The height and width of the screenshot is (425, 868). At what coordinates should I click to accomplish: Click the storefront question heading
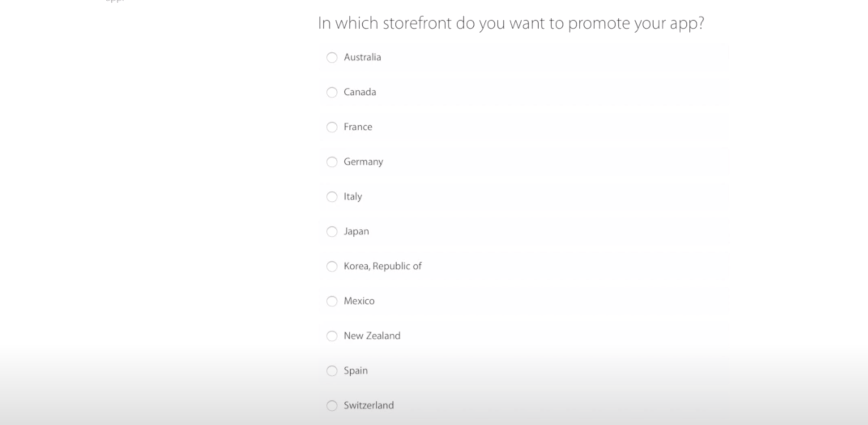point(511,23)
